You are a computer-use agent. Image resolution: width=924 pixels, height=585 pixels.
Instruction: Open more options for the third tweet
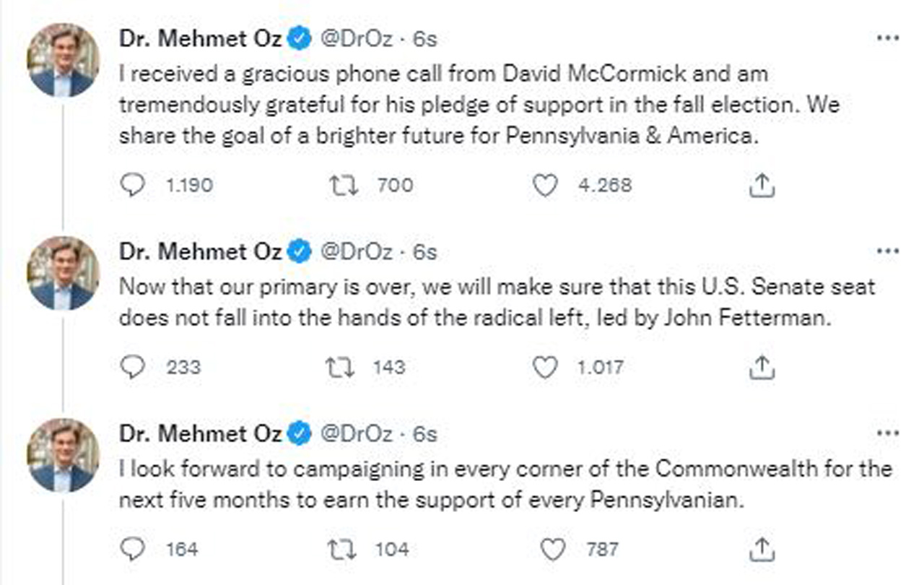click(x=887, y=433)
